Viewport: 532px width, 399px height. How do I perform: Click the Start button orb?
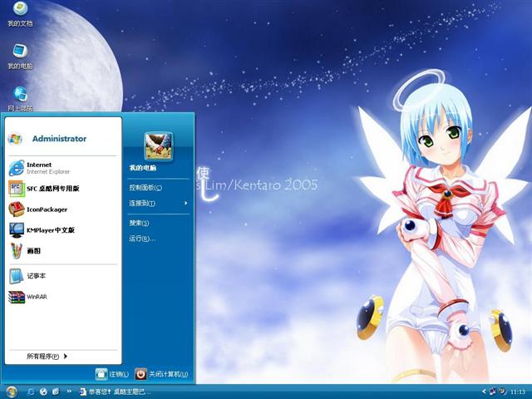[12, 392]
